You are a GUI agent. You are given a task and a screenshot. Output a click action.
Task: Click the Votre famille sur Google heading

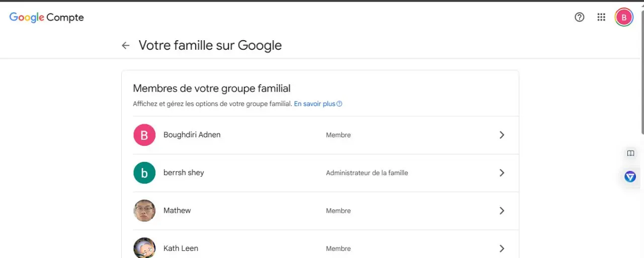210,45
